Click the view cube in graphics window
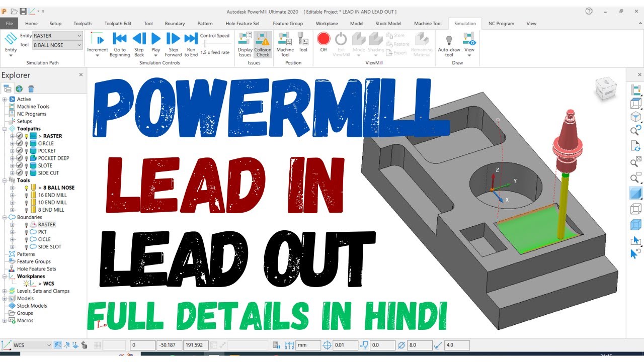The width and height of the screenshot is (644, 362). pyautogui.click(x=605, y=88)
